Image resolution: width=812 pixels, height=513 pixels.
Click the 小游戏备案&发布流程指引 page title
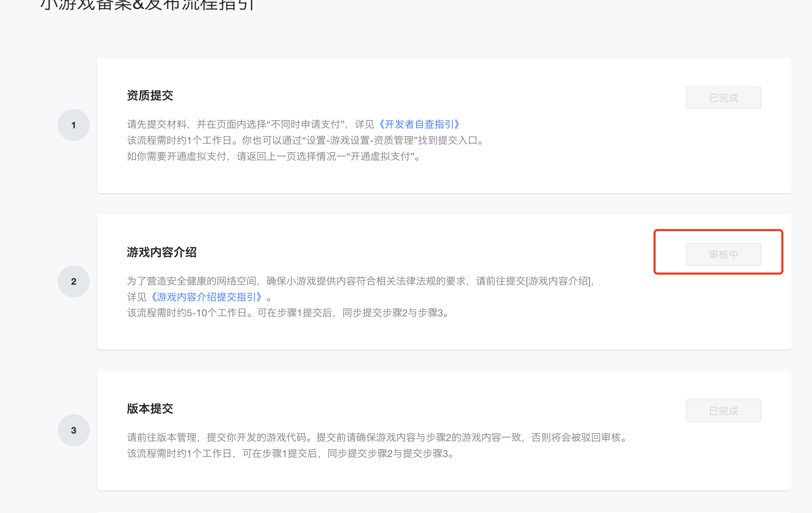point(147,5)
